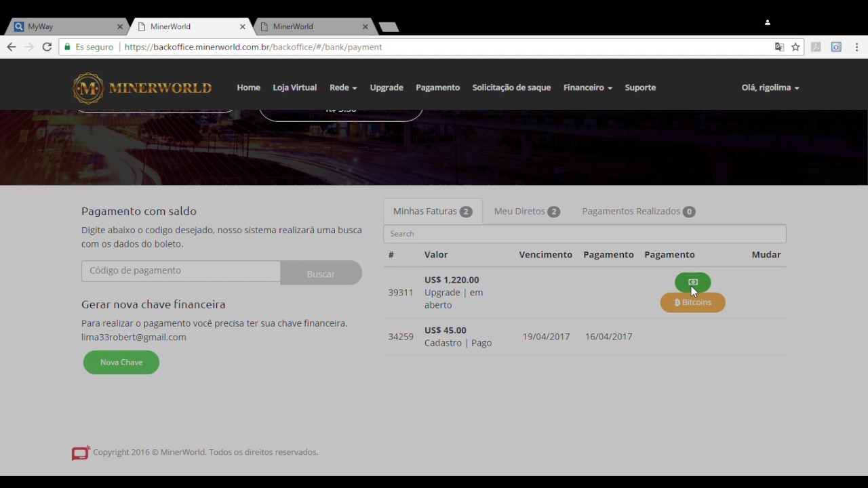Click the MinerWorld logo
The image size is (868, 488).
(142, 88)
